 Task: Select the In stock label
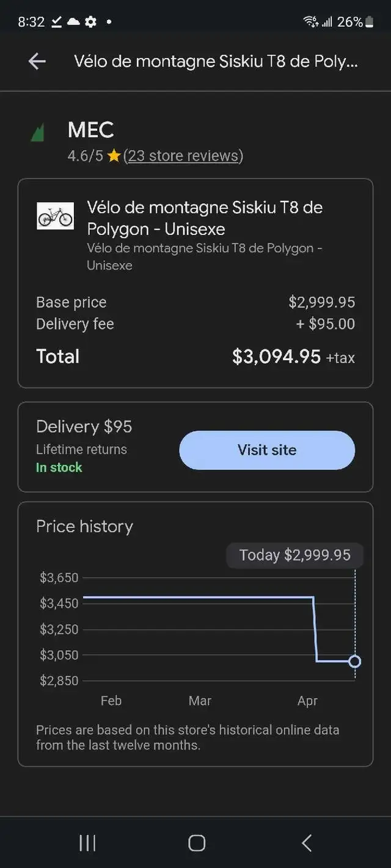click(x=59, y=468)
